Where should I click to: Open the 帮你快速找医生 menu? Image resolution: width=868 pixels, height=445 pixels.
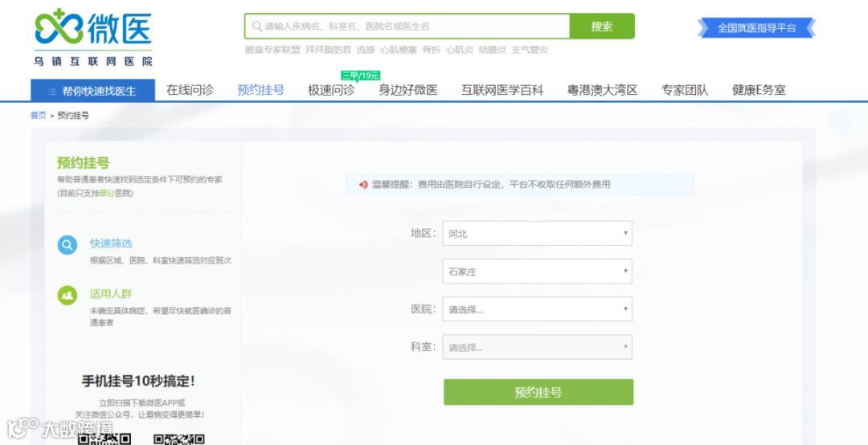[93, 91]
